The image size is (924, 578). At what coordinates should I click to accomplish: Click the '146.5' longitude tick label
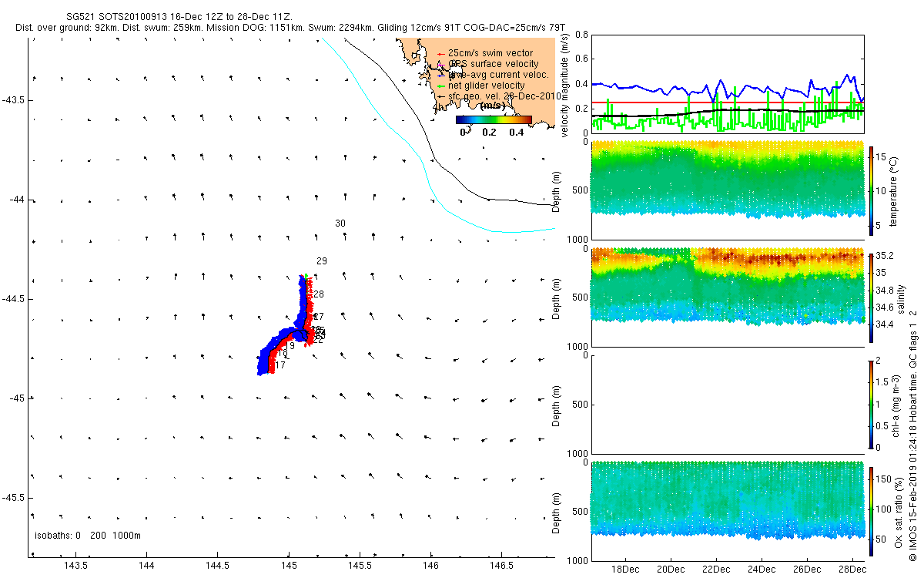pos(501,566)
